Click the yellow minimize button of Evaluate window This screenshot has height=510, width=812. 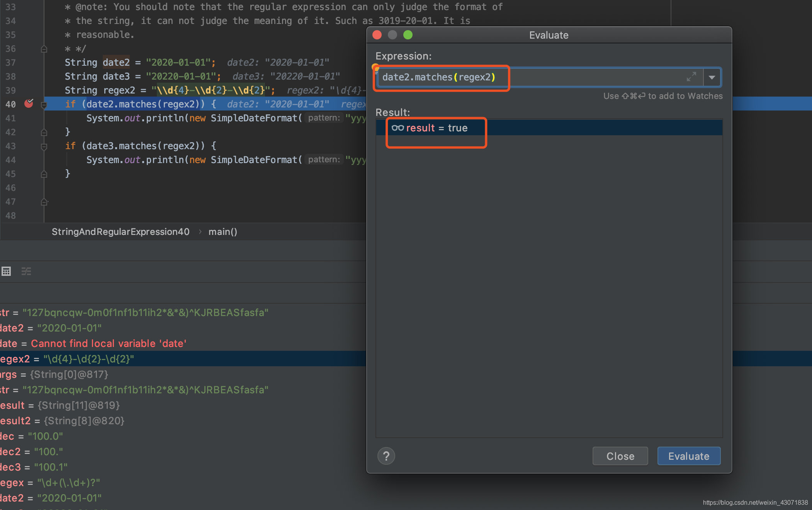click(392, 35)
